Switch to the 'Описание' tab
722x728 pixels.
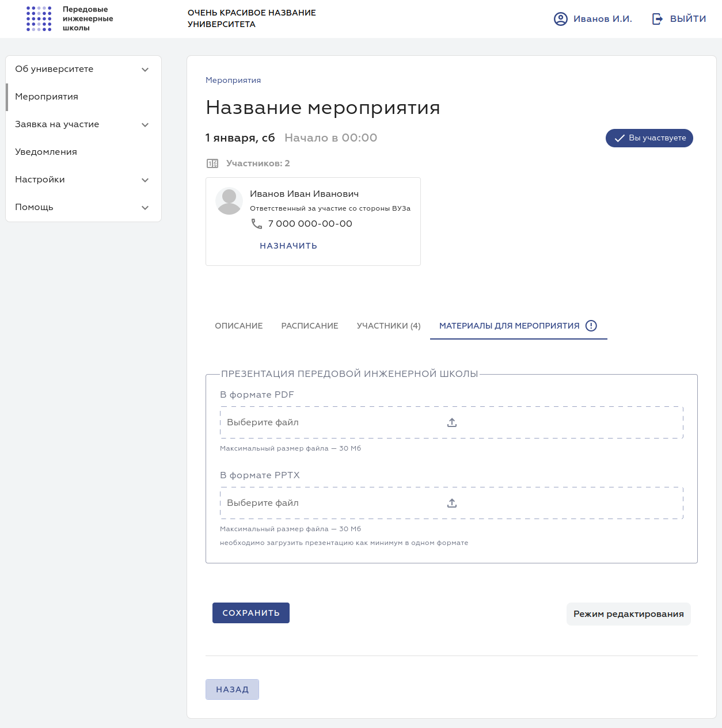[x=239, y=326]
